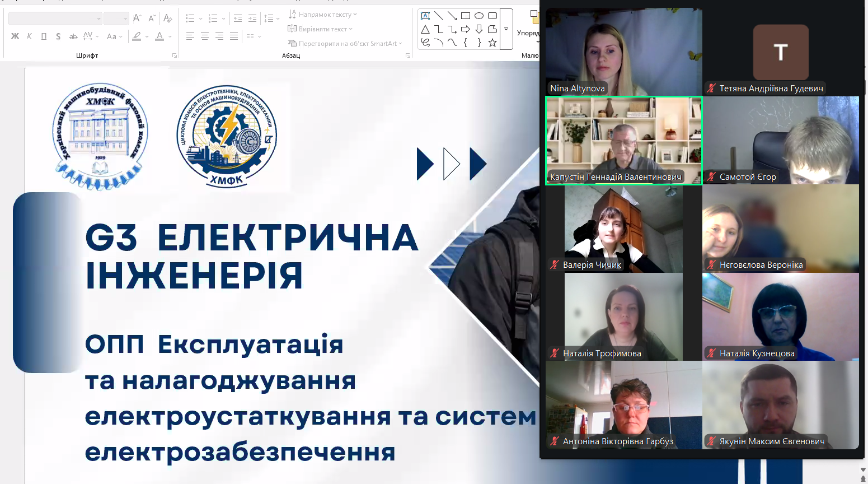
Task: Toggle strikethrough text formatting
Action: point(73,36)
